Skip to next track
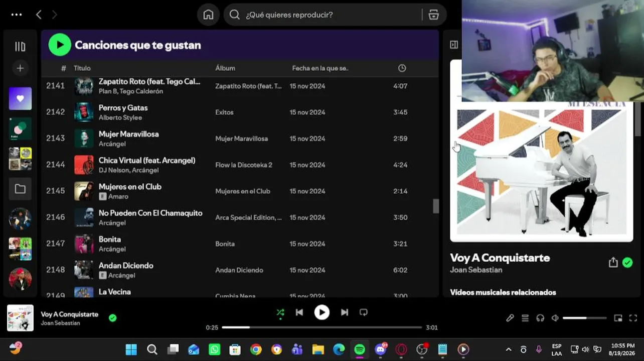 [x=345, y=312]
